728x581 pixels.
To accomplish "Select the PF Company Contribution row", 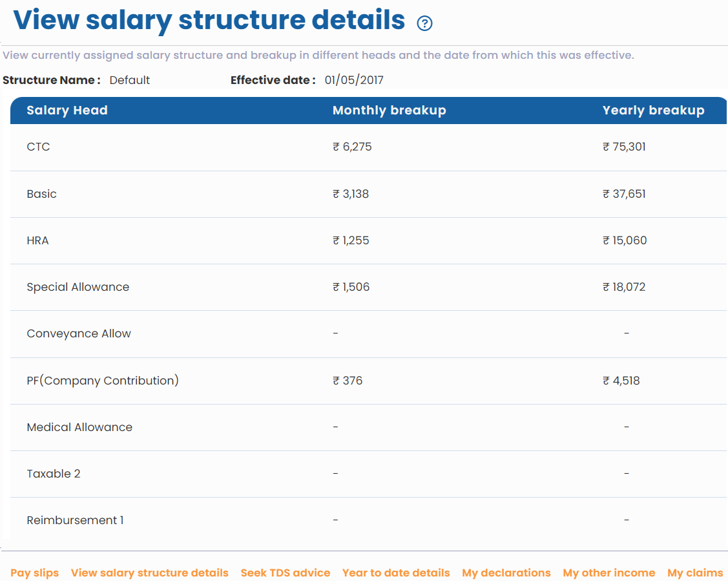I will 103,381.
